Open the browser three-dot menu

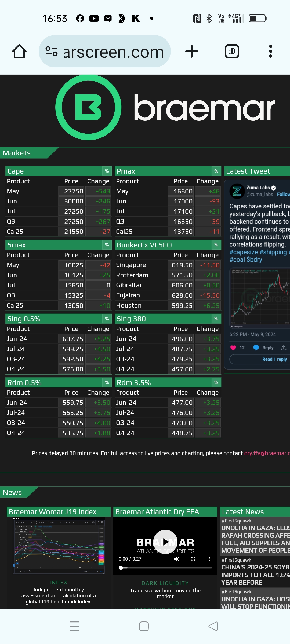pos(271,51)
